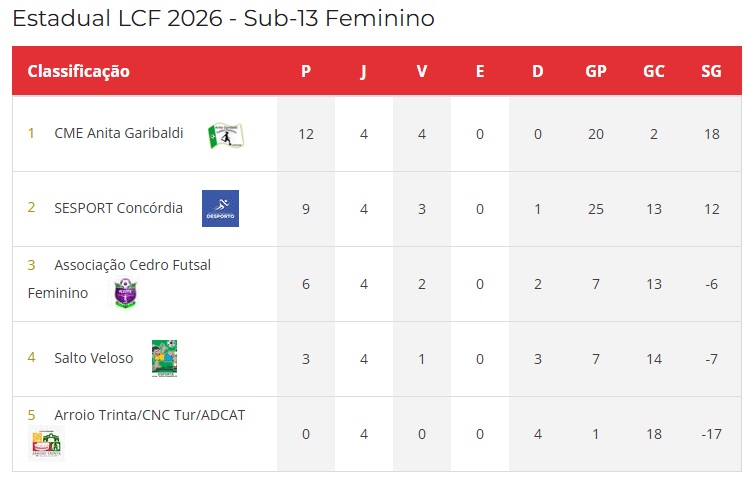Click SESPORT Concórdia's 25 goals cell
Image resolution: width=746 pixels, height=478 pixels.
click(596, 209)
